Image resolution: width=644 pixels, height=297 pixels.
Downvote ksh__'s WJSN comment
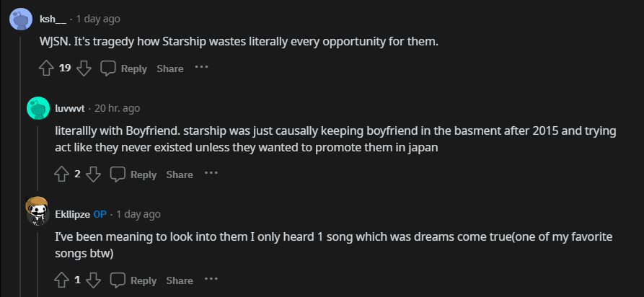(84, 68)
